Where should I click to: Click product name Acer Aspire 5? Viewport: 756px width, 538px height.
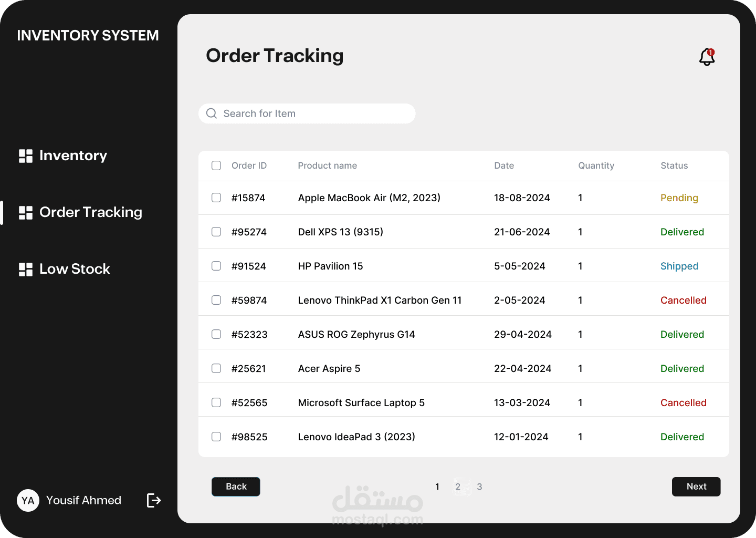[329, 369]
